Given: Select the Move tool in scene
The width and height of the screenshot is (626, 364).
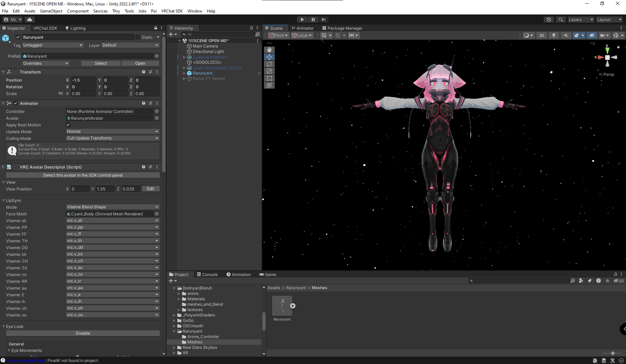Looking at the screenshot, I should [269, 57].
